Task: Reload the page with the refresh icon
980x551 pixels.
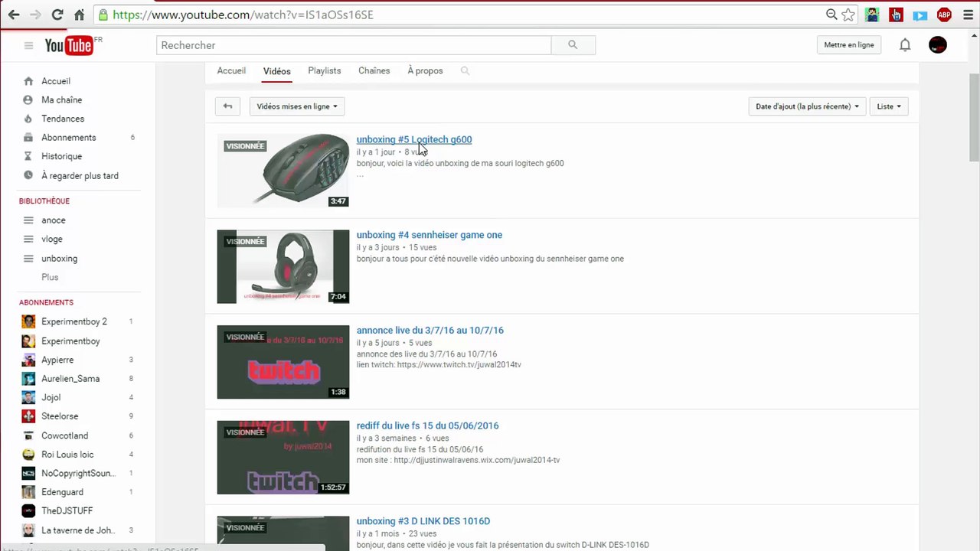Action: 57,15
